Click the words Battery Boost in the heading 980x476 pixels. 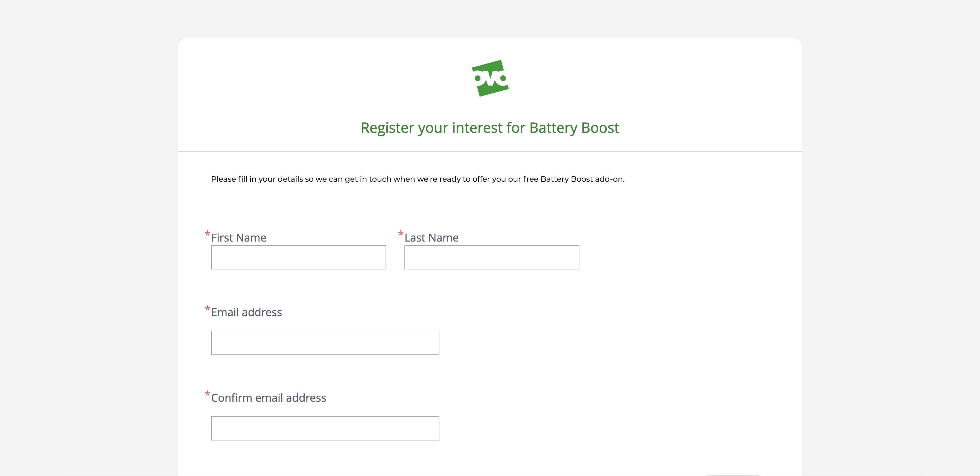(x=574, y=128)
